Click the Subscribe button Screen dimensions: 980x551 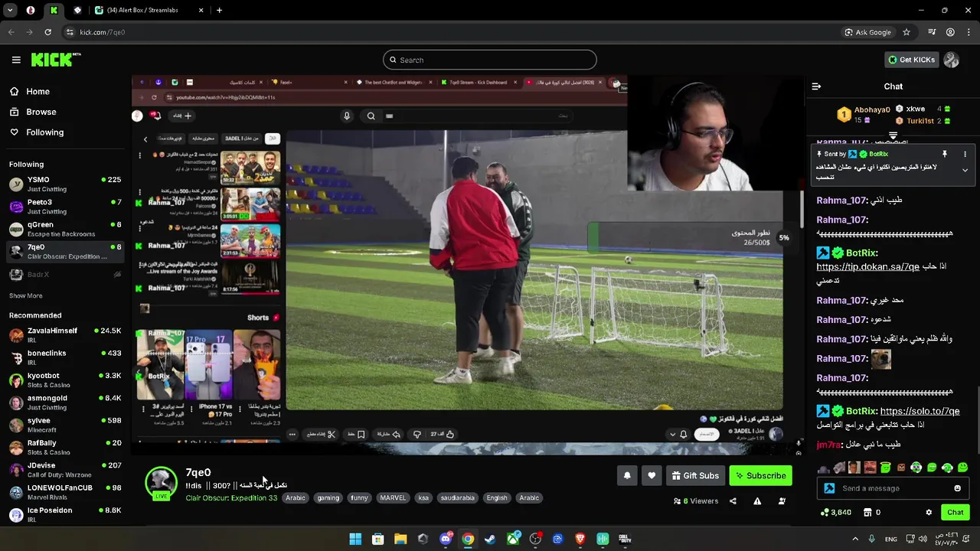(760, 475)
